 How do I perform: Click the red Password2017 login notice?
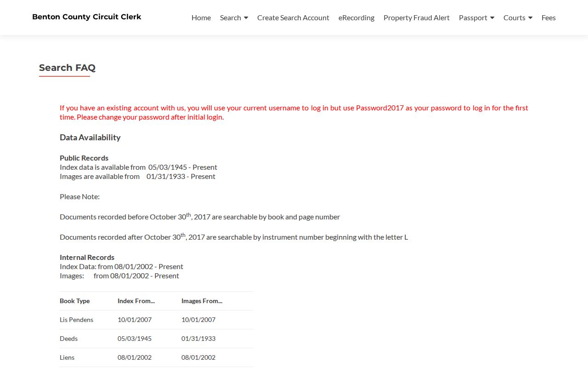click(x=294, y=112)
